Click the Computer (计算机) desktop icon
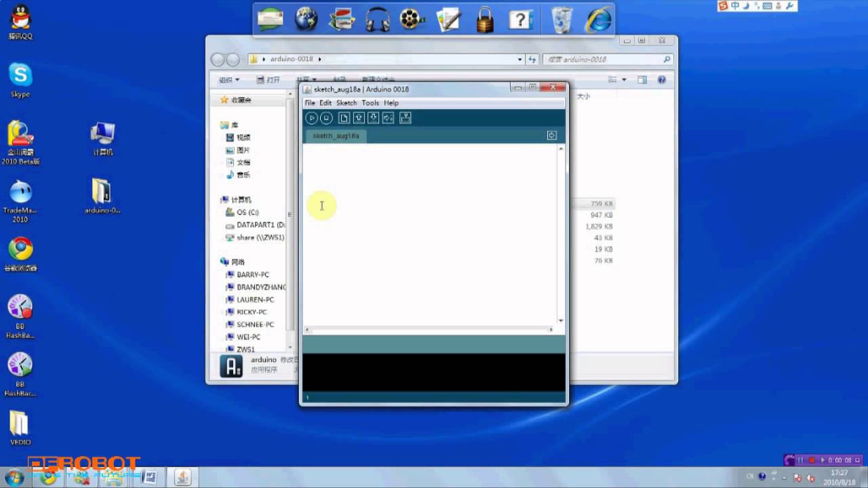This screenshot has height=488, width=868. 102,139
